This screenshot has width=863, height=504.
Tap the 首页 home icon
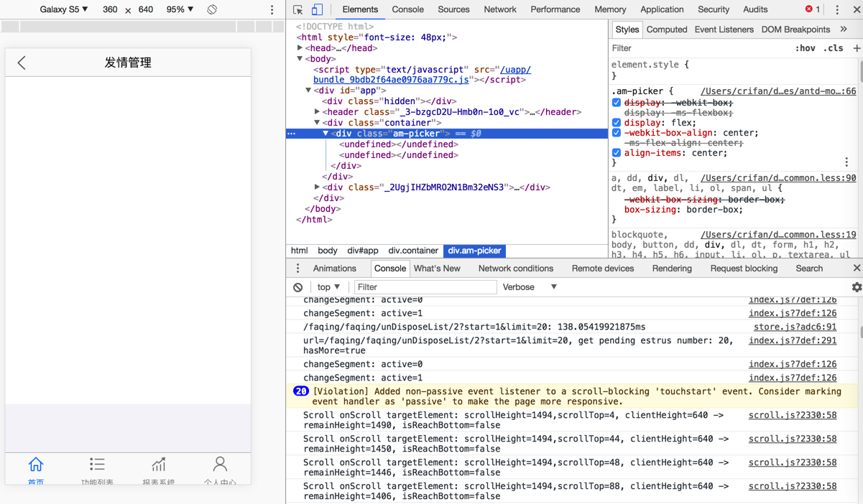(x=36, y=465)
